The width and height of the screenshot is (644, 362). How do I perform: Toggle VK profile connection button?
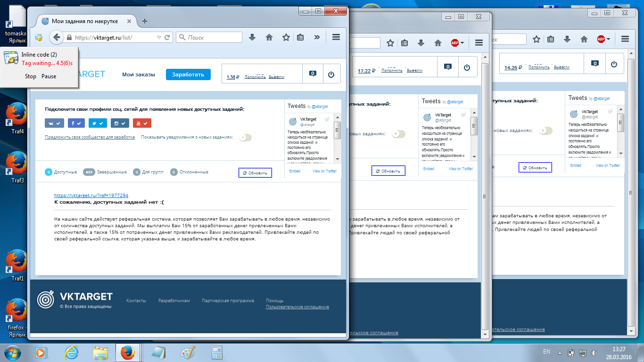pyautogui.click(x=54, y=123)
